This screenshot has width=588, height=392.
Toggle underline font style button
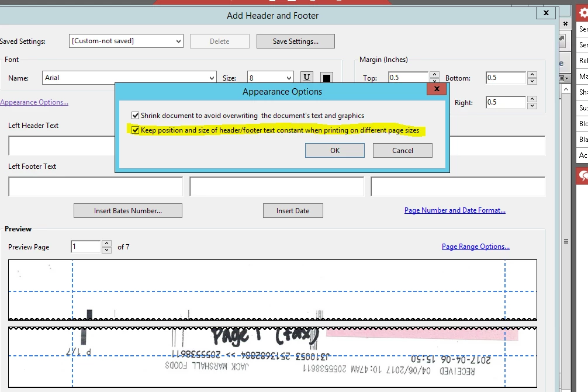307,78
